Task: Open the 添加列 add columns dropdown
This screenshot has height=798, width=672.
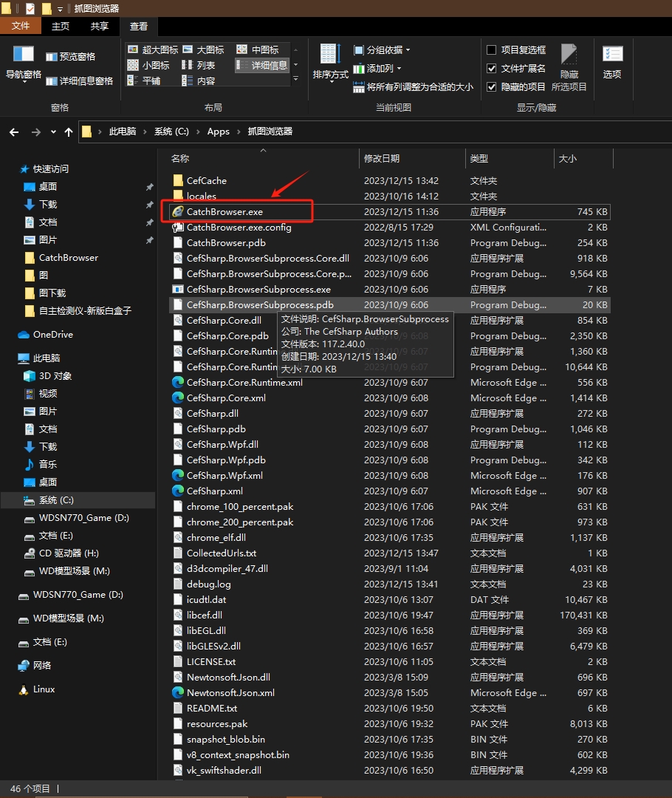Action: coord(377,68)
